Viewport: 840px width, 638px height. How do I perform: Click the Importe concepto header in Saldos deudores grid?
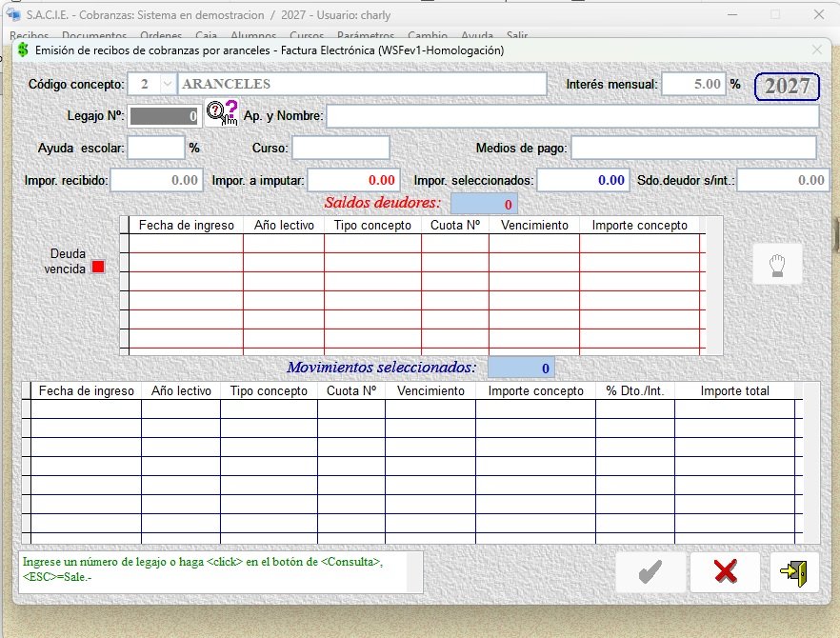[640, 226]
